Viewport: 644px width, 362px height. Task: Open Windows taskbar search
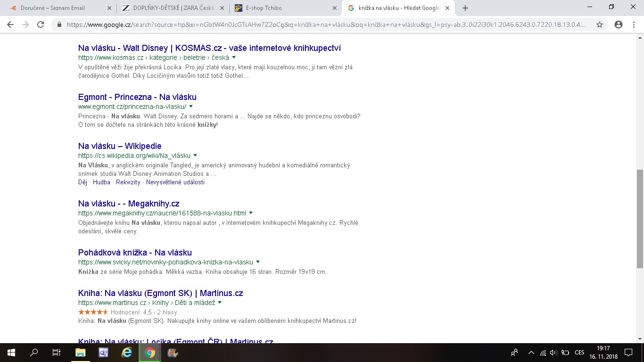34,353
